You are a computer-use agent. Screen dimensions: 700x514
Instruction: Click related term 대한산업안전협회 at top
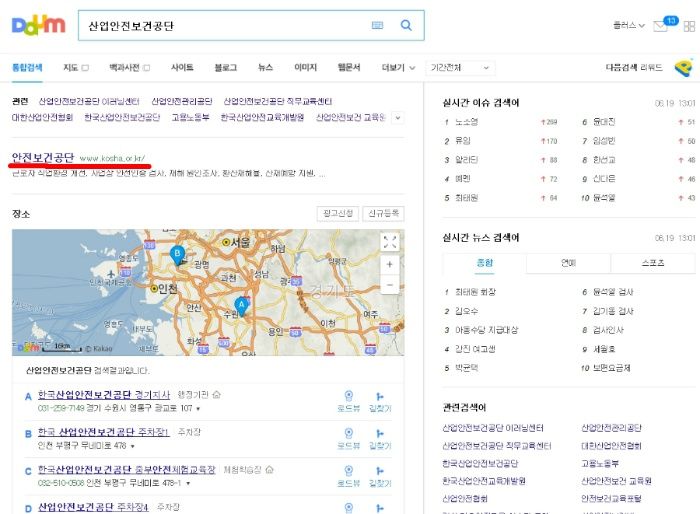tap(42, 117)
